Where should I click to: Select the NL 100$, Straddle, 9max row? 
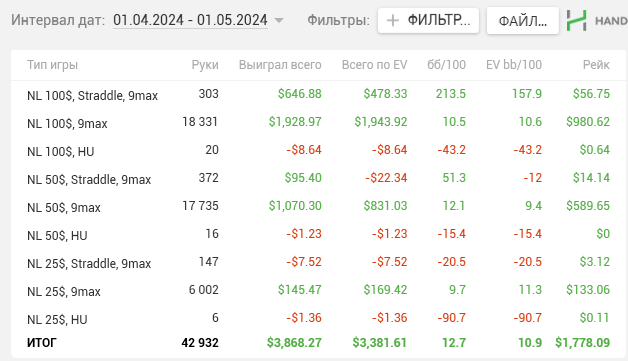click(x=318, y=95)
